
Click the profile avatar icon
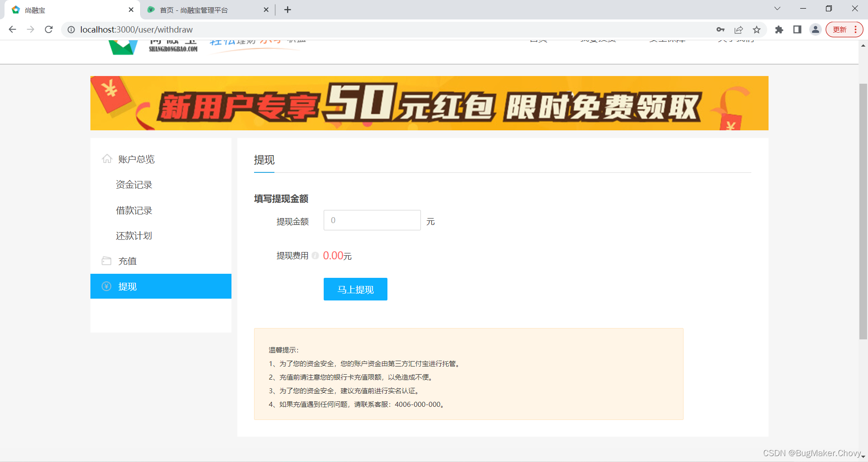pos(815,29)
